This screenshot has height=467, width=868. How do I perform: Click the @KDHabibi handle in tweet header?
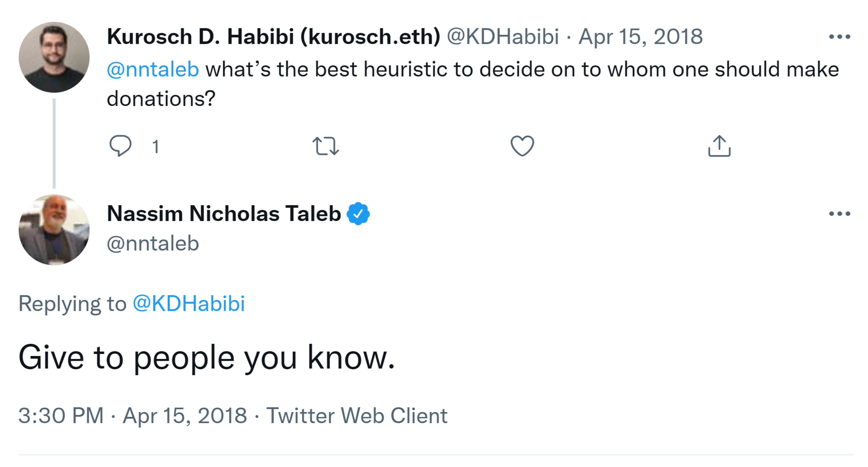coord(503,37)
